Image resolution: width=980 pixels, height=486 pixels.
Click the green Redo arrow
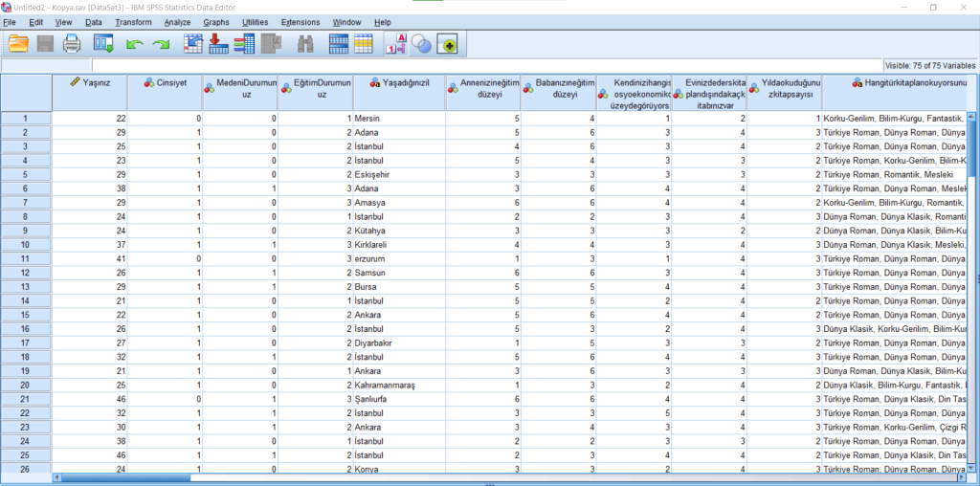tap(161, 44)
